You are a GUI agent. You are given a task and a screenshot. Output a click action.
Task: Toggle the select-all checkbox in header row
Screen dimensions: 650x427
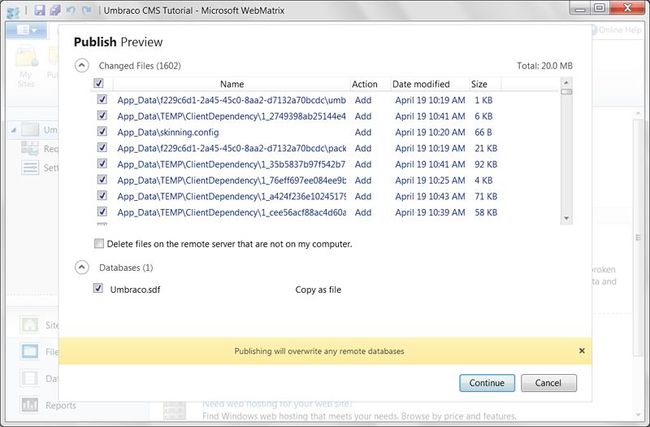tap(99, 83)
